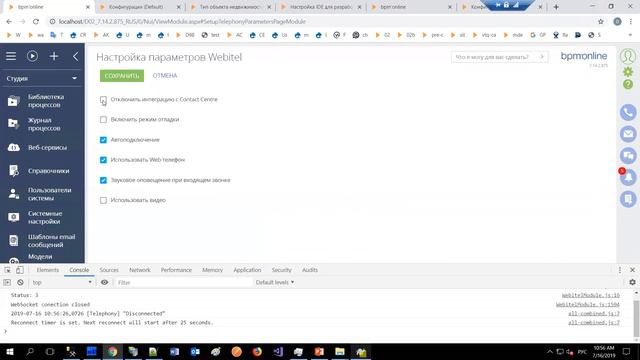Viewport: 640px width, 360px height.
Task: Uncheck Использовать Web телефон checkbox
Action: (103, 160)
